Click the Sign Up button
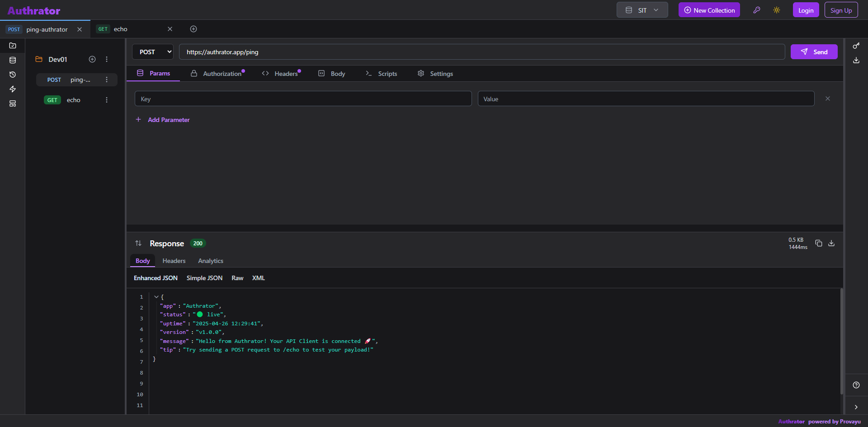 pos(841,10)
